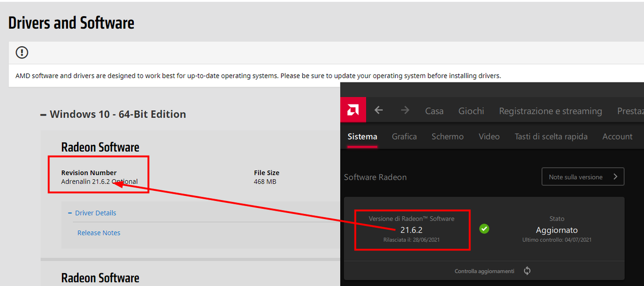This screenshot has height=286, width=644.
Task: Open Registrazione e streaming tab
Action: [x=550, y=111]
